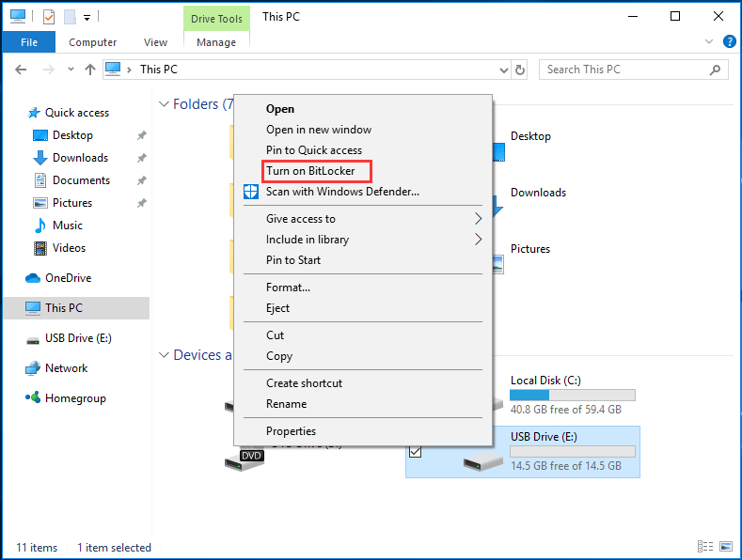This screenshot has height=560, width=742.
Task: Open the View ribbon tab
Action: click(155, 42)
